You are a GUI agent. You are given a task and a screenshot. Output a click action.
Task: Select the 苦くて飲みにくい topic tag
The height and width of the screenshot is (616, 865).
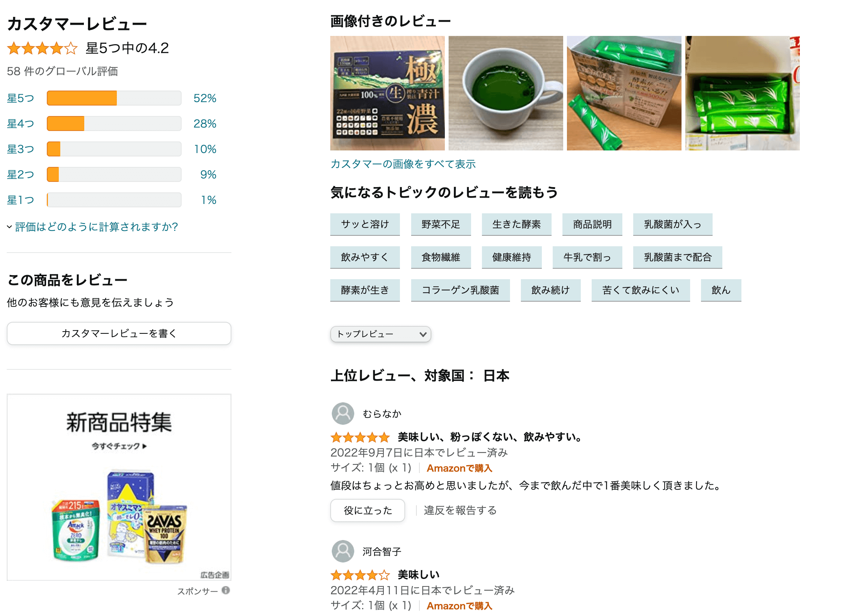pyautogui.click(x=640, y=290)
